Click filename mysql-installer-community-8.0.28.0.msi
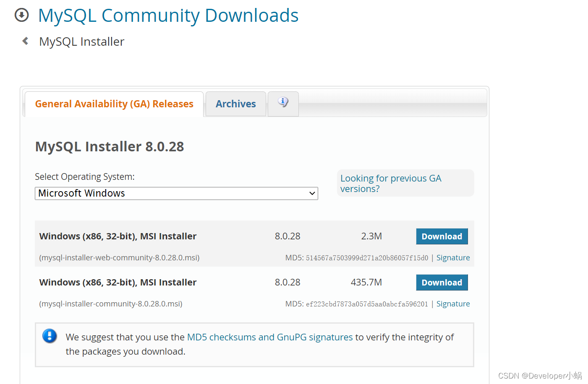 click(x=111, y=304)
